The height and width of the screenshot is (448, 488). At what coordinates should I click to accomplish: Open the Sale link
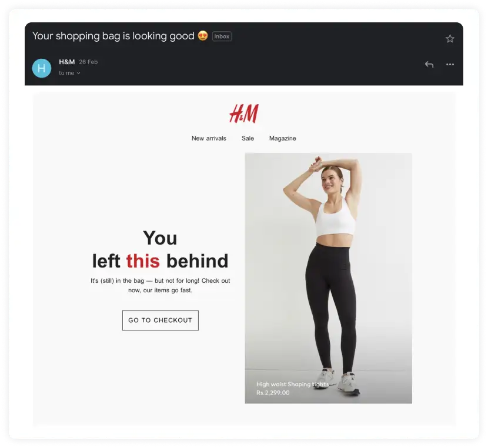click(248, 138)
